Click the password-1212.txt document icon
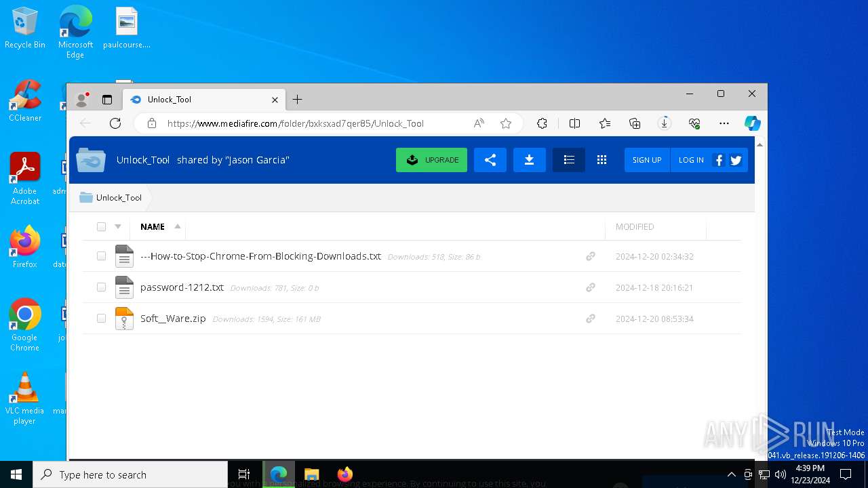868x488 pixels. (124, 287)
